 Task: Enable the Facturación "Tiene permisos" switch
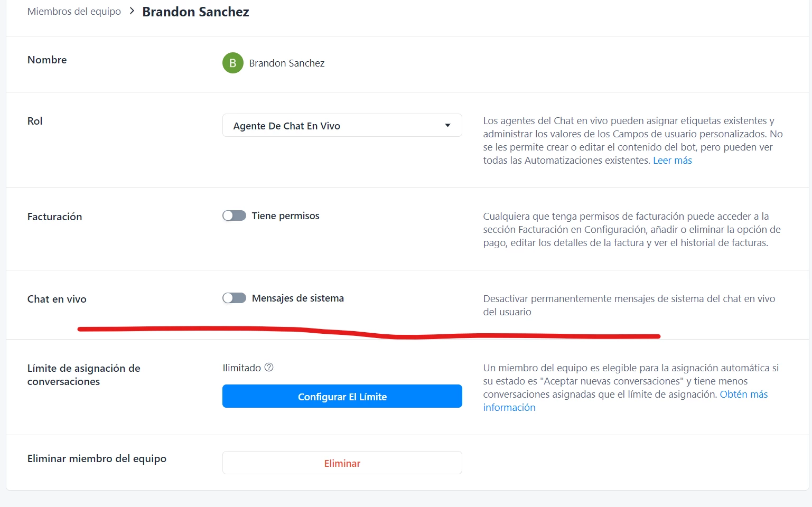click(x=234, y=215)
